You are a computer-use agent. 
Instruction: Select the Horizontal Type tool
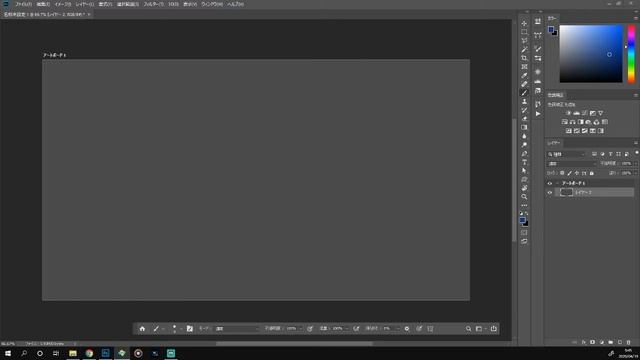[x=524, y=162]
